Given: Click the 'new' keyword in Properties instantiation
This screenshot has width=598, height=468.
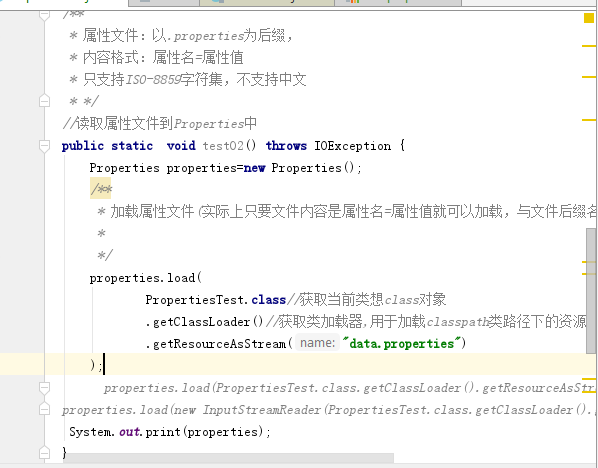Looking at the screenshot, I should pyautogui.click(x=254, y=168).
